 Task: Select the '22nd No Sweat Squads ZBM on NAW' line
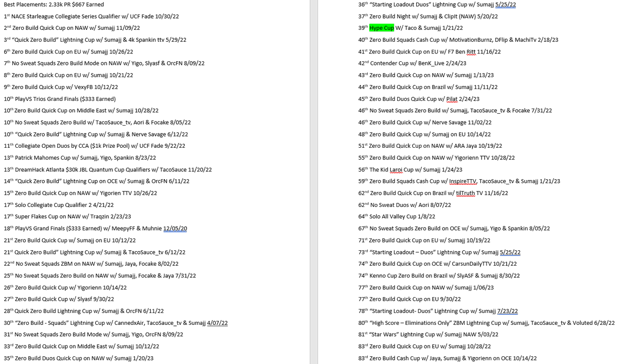pyautogui.click(x=91, y=264)
